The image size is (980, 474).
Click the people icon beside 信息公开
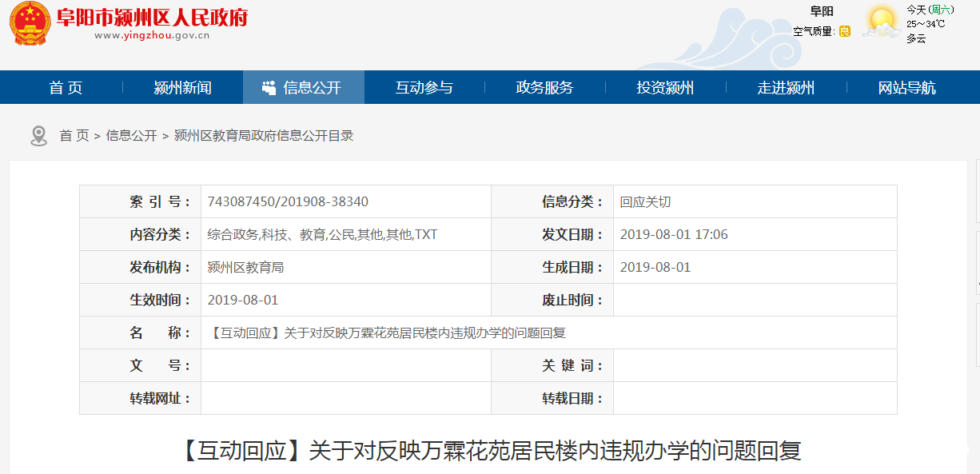[x=269, y=88]
